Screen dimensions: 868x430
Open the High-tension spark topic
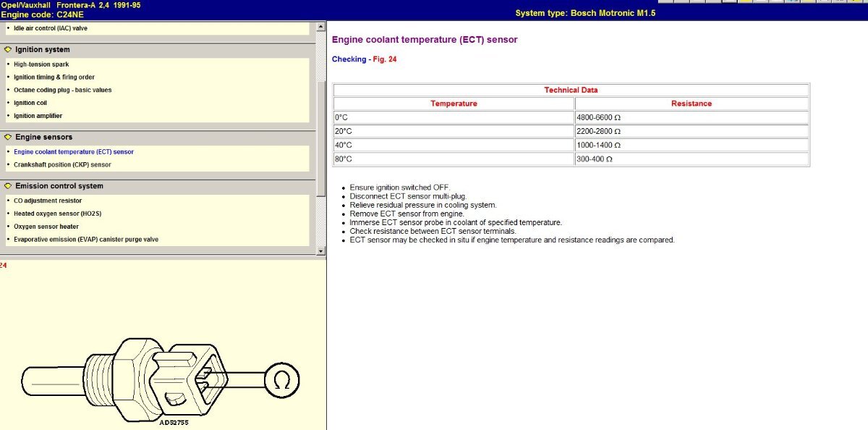coord(41,64)
